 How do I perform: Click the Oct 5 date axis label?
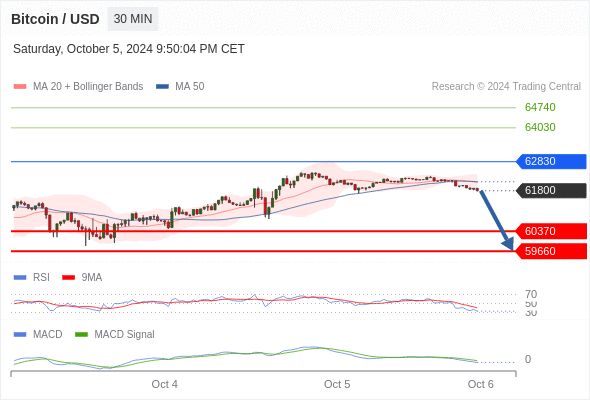pyautogui.click(x=337, y=384)
